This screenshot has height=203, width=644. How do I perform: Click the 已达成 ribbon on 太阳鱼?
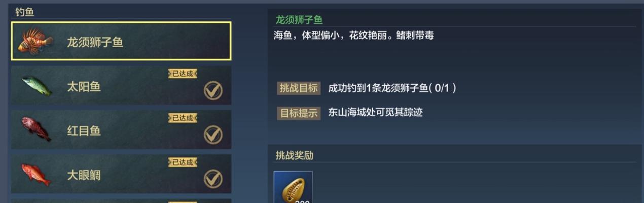(183, 74)
